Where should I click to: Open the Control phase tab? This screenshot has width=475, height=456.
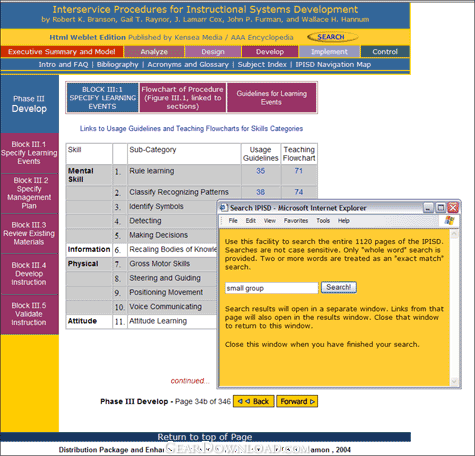[x=385, y=52]
